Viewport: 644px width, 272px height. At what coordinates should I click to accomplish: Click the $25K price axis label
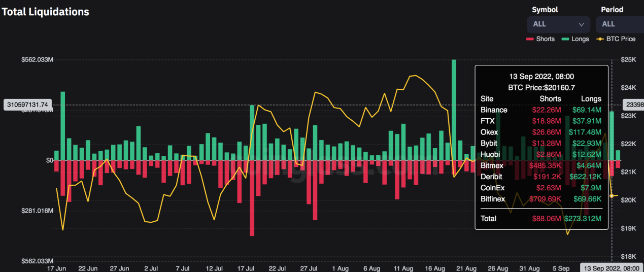(x=629, y=60)
